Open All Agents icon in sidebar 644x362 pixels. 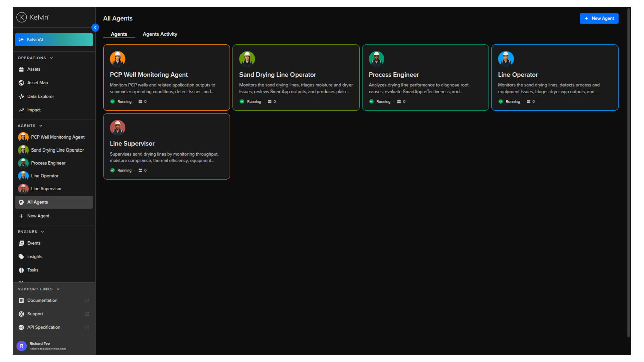[x=21, y=202]
